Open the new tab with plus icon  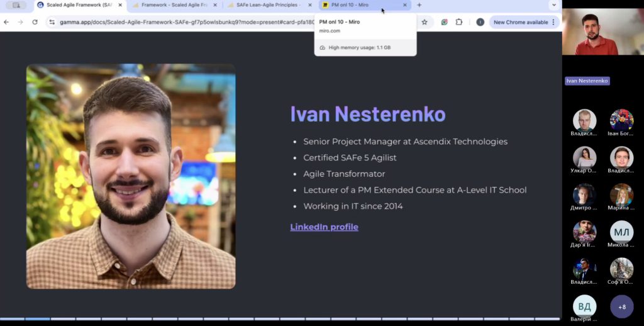click(419, 5)
